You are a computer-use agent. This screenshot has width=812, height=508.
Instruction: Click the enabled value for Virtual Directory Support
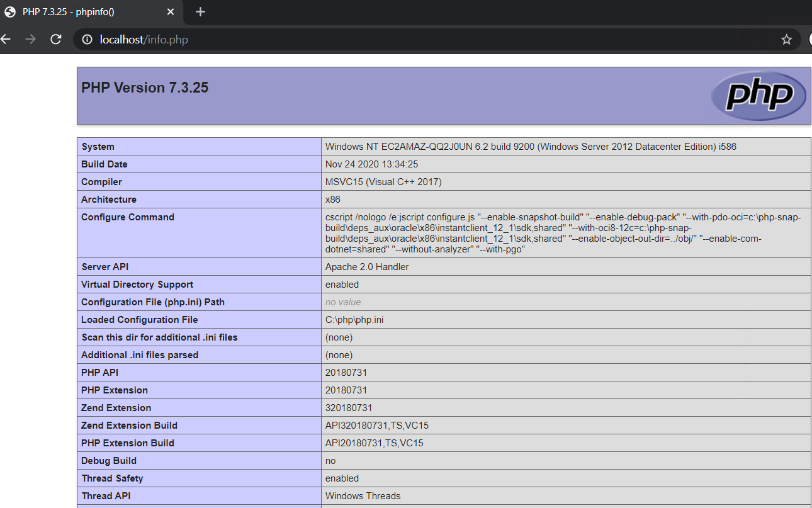pyautogui.click(x=342, y=285)
